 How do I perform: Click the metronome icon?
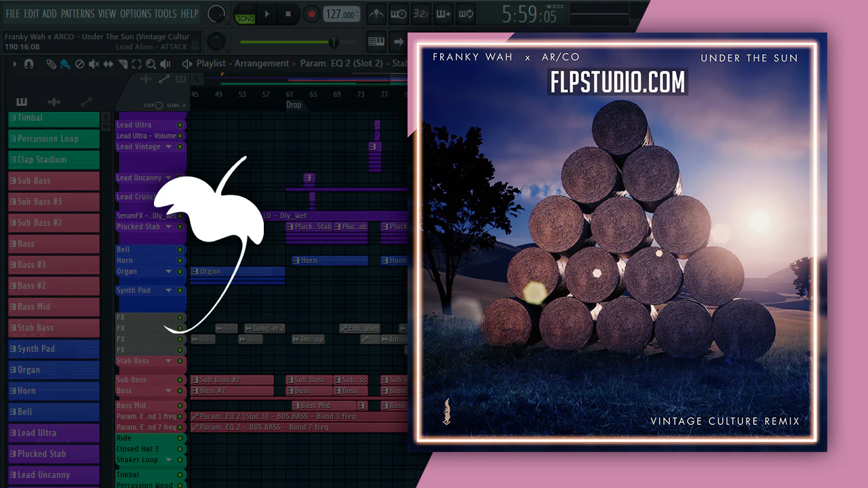click(376, 14)
